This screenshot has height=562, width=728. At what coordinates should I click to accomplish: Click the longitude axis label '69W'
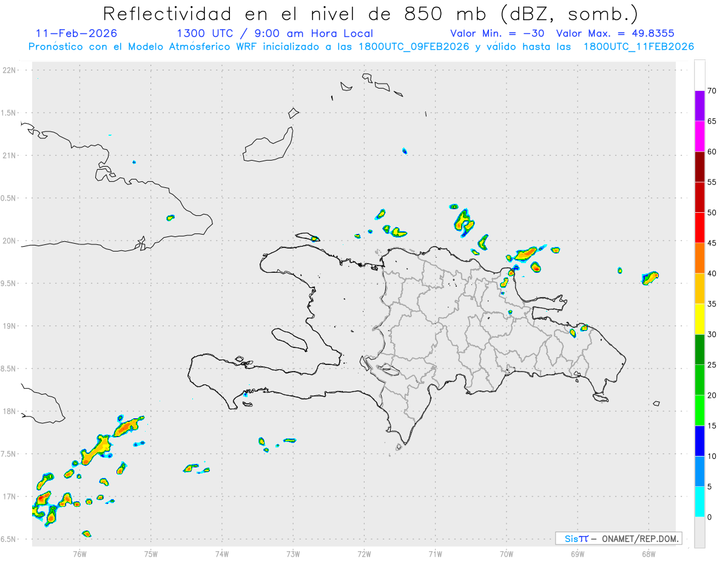pos(578,553)
